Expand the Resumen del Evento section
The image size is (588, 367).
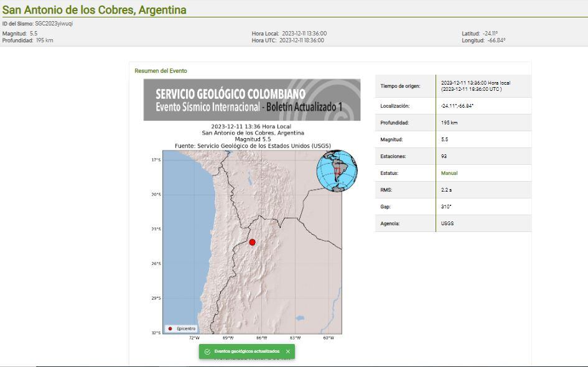161,70
